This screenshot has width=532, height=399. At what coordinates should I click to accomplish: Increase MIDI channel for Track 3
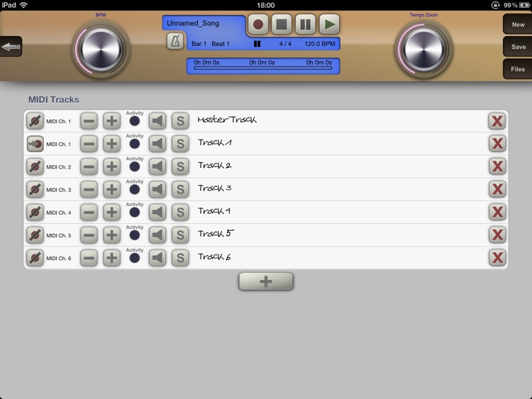111,189
